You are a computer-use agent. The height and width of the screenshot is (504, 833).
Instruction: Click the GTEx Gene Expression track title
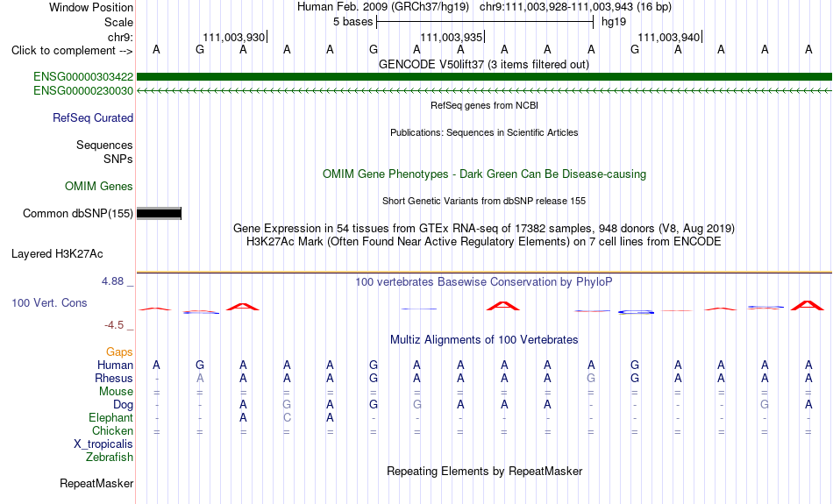(484, 229)
